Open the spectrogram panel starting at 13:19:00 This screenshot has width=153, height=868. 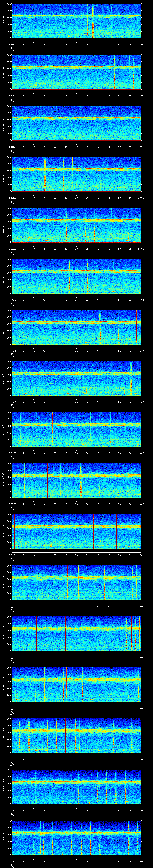(77, 174)
